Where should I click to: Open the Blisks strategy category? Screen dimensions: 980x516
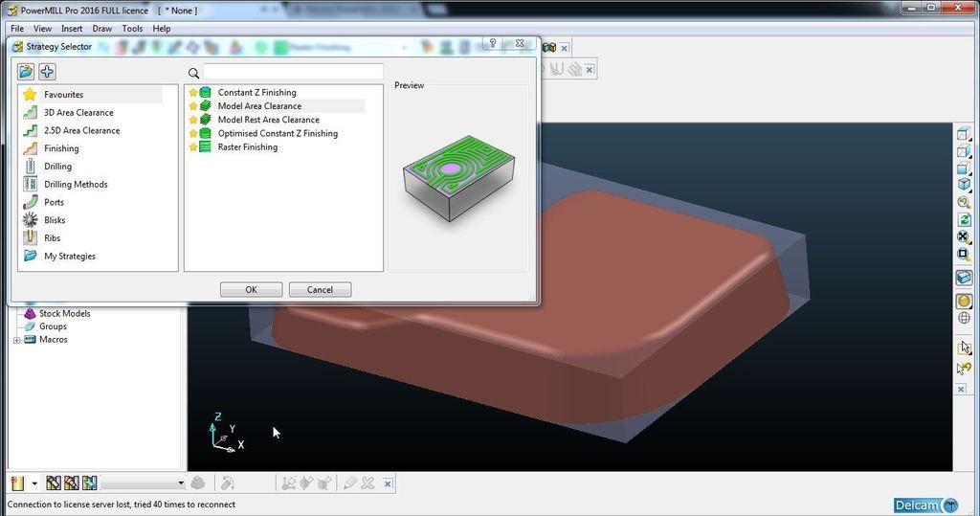click(x=54, y=220)
